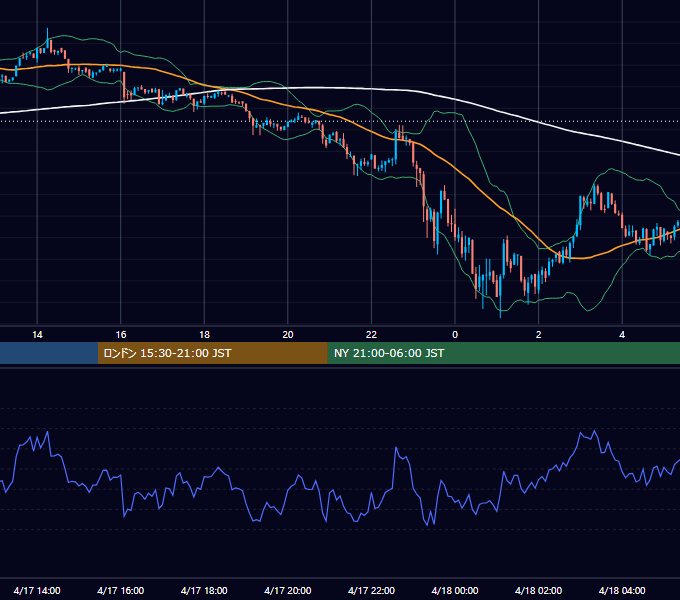Click the 4/17 20:00 date label

tap(288, 590)
